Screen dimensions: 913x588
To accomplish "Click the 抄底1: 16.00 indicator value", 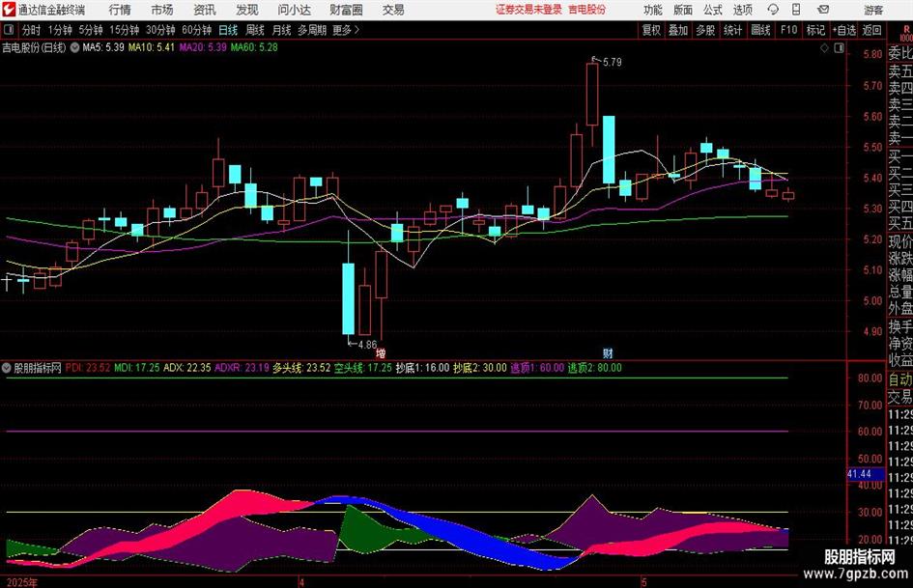I will click(422, 368).
